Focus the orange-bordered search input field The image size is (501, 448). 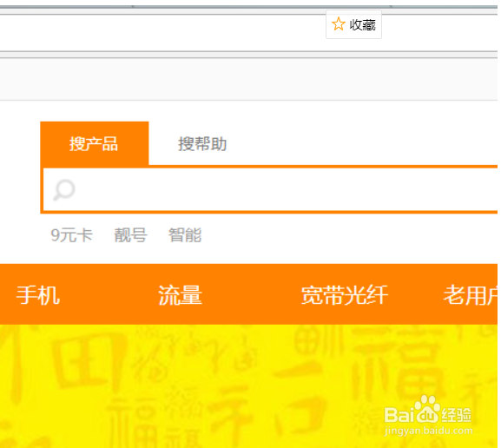point(270,190)
